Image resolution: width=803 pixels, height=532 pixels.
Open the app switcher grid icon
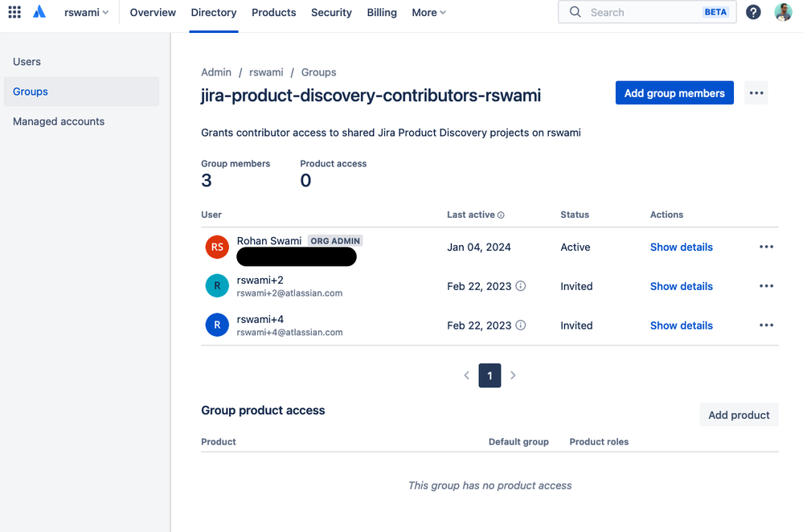(14, 12)
